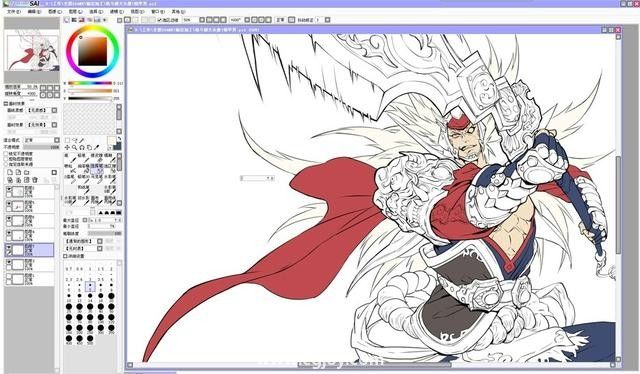Screen dimensions: 640x374
Task: Show the color wheel panel icon
Action: pos(67,20)
